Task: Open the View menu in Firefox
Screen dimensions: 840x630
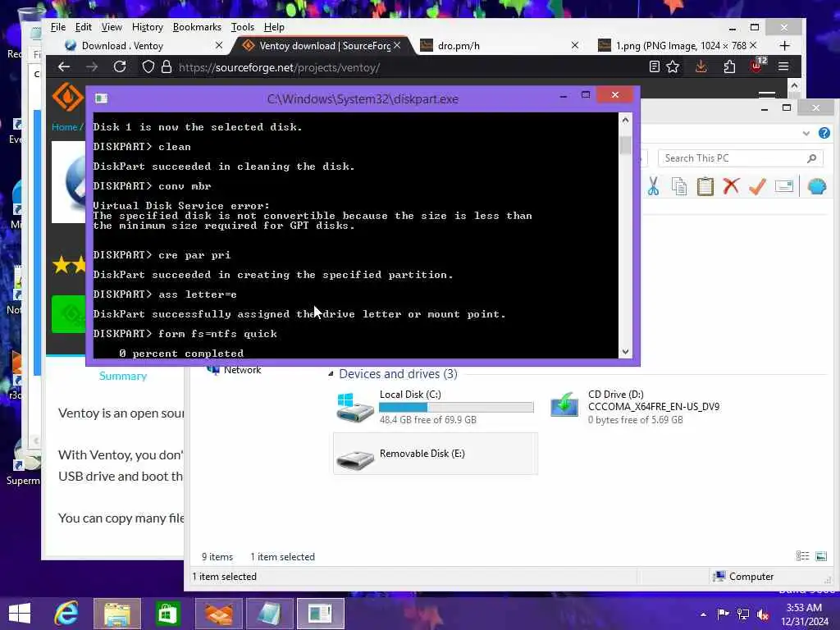Action: (112, 27)
